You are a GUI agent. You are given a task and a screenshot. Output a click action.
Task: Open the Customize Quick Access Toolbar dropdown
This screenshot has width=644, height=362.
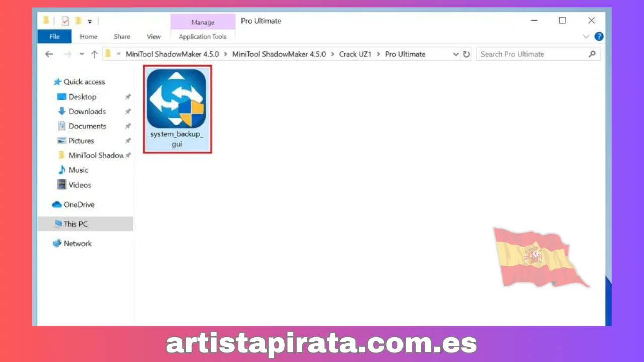[90, 21]
